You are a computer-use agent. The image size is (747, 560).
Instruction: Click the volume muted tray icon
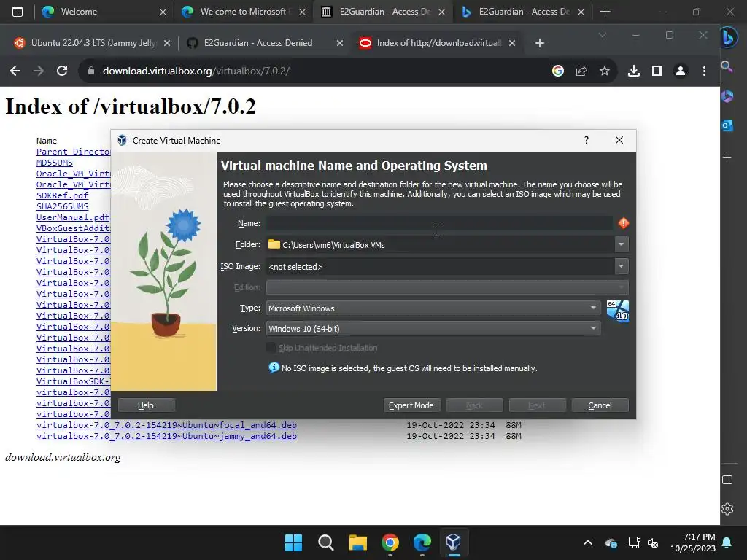(x=653, y=542)
